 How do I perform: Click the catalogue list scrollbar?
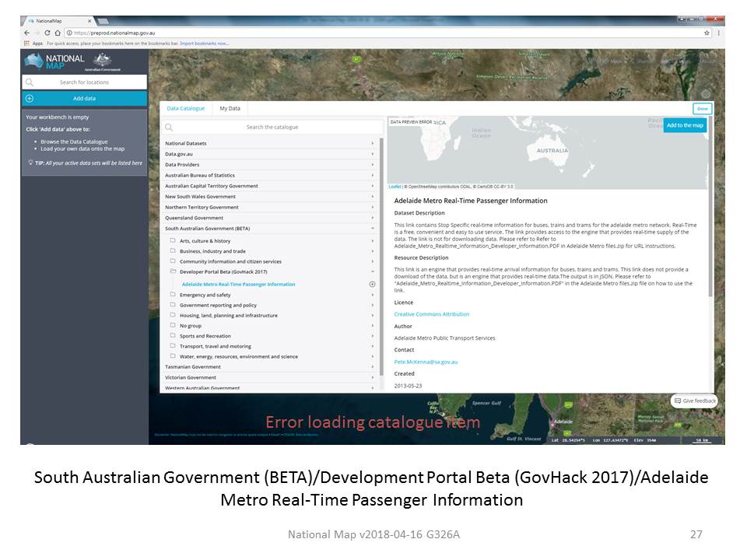(x=381, y=257)
